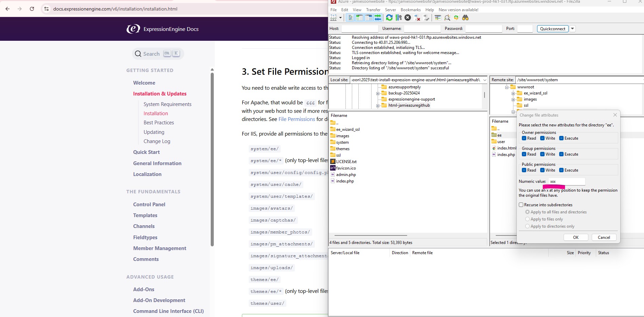Viewport: 644px width, 317px height.
Task: Open FileZilla File menu
Action: pyautogui.click(x=334, y=10)
